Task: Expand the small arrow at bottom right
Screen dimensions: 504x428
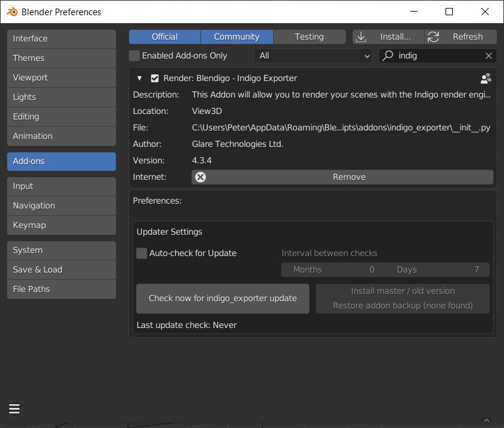Action: (x=486, y=420)
